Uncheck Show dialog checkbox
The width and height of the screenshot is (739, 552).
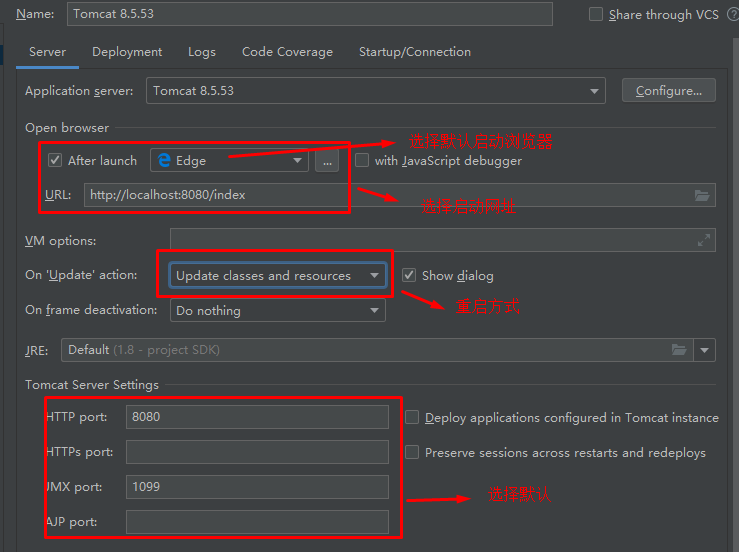click(x=409, y=275)
